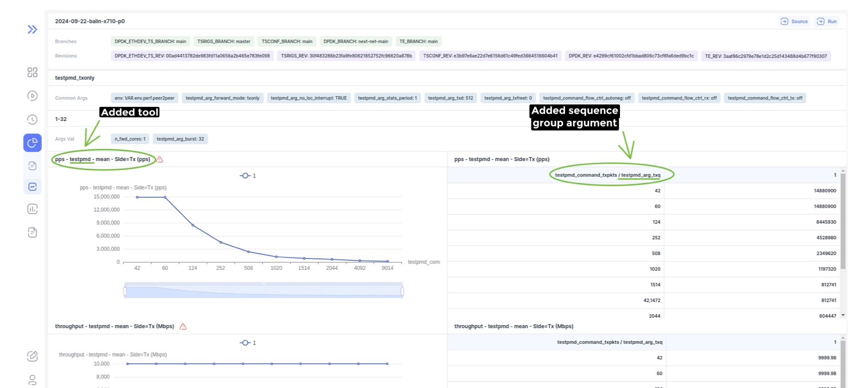
Task: Click the testpmd_arg_burst: 32 tag
Action: click(x=180, y=139)
